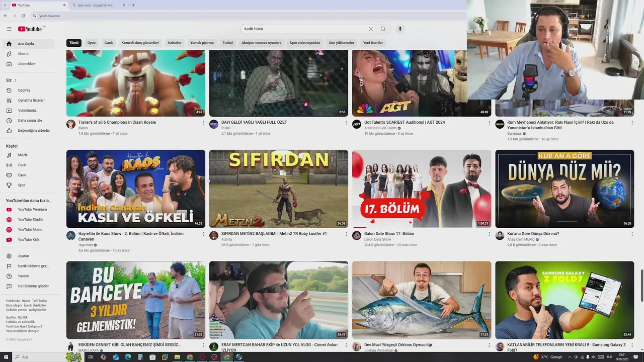Viewport: 644px width, 362px height.
Task: Go to Ana Sayfa in the sidebar
Action: tap(29, 44)
